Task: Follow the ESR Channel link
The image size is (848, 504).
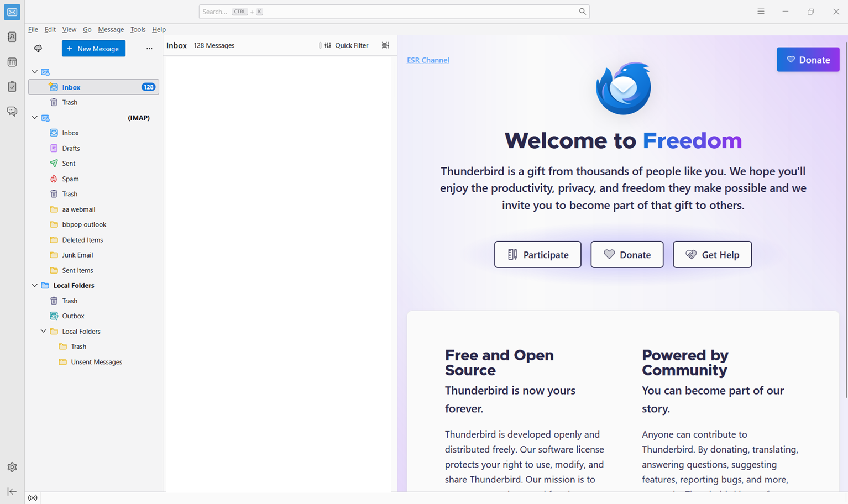Action: (x=428, y=60)
